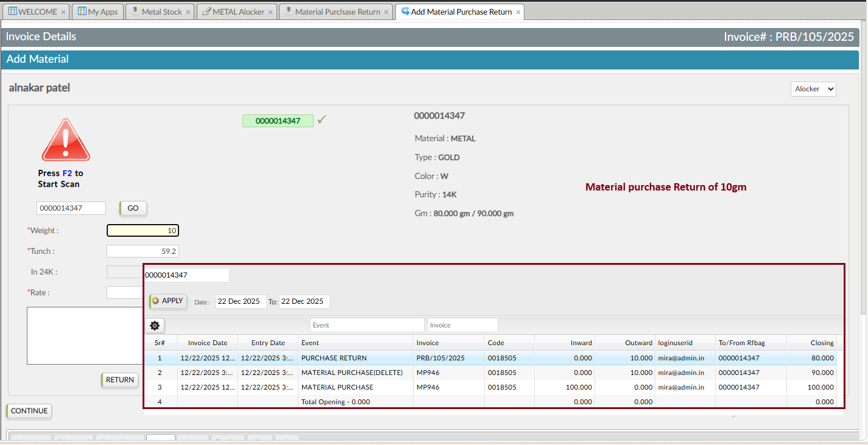Click the CONTINUE button
Image resolution: width=868 pixels, height=445 pixels.
29,411
